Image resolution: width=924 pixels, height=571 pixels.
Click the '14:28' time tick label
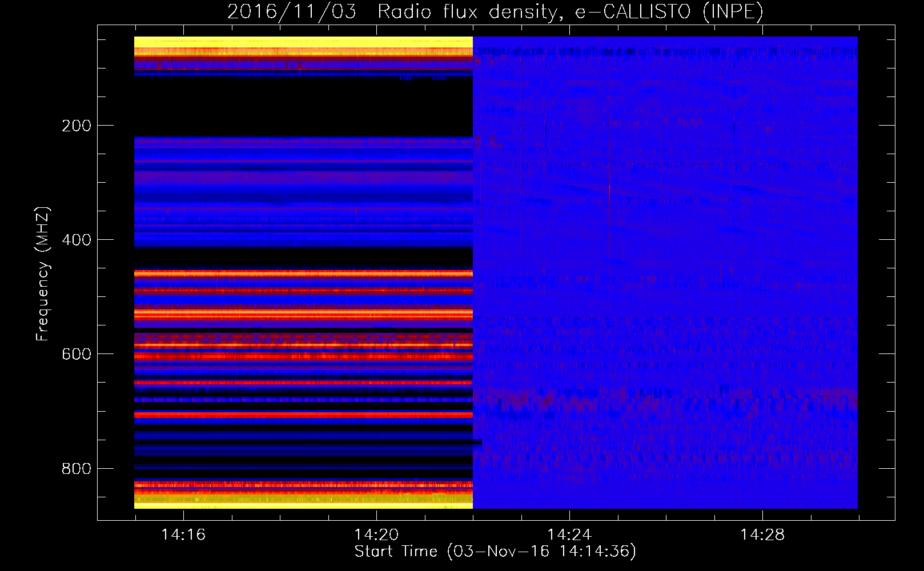[x=762, y=534]
